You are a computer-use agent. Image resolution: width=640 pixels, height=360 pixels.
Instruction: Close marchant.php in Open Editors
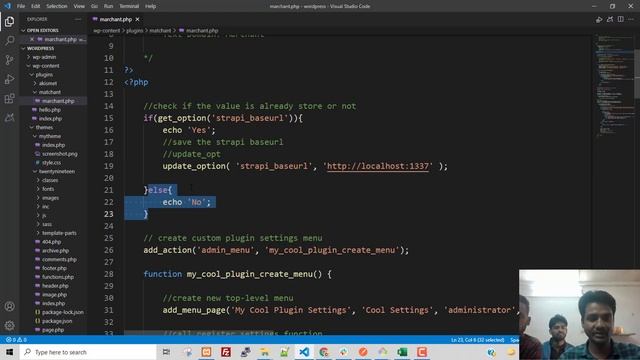click(x=32, y=39)
